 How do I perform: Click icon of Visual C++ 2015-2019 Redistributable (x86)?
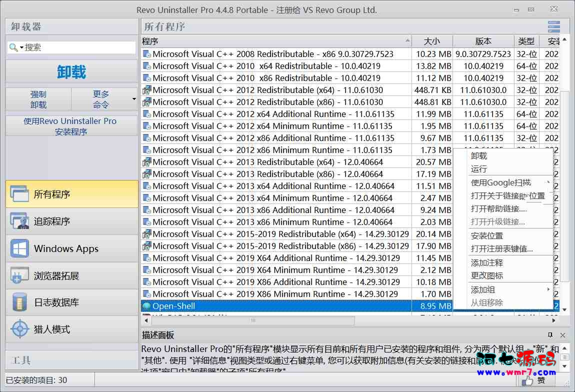[146, 245]
